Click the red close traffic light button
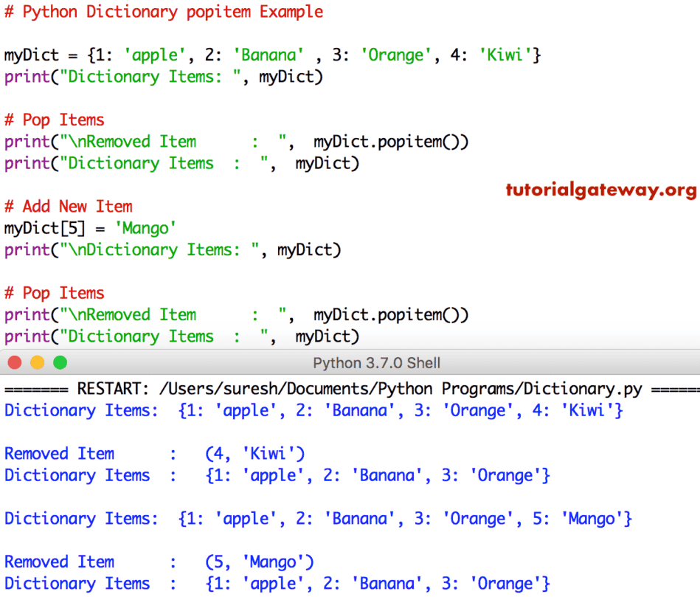The image size is (700, 597). tap(14, 362)
